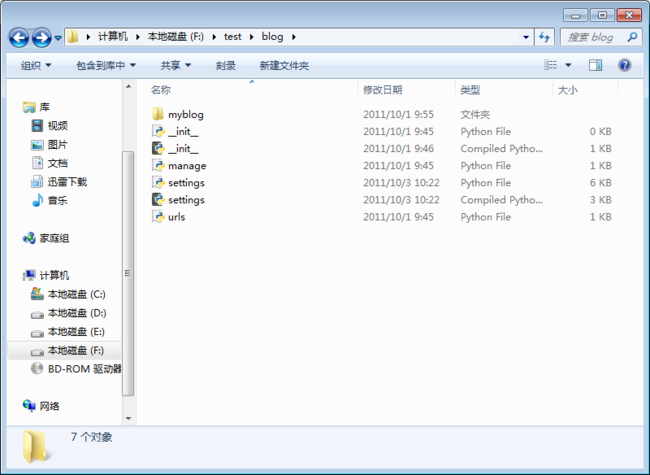Open the 共享 menu
Viewport: 650px width, 475px height.
[176, 65]
